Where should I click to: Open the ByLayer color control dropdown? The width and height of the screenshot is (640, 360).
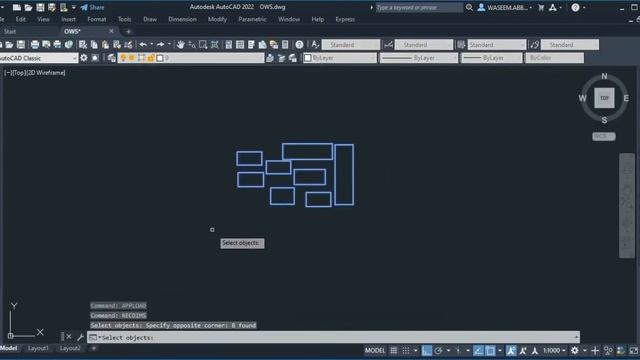[x=340, y=58]
